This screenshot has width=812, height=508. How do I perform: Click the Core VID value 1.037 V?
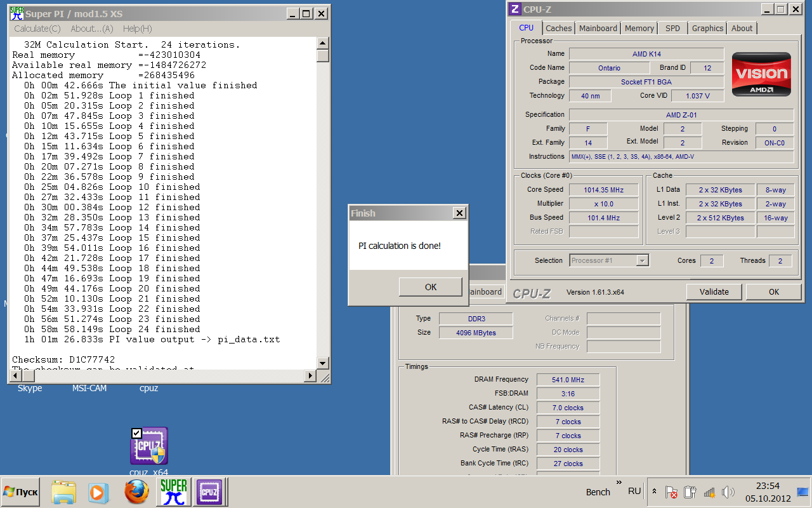[697, 96]
